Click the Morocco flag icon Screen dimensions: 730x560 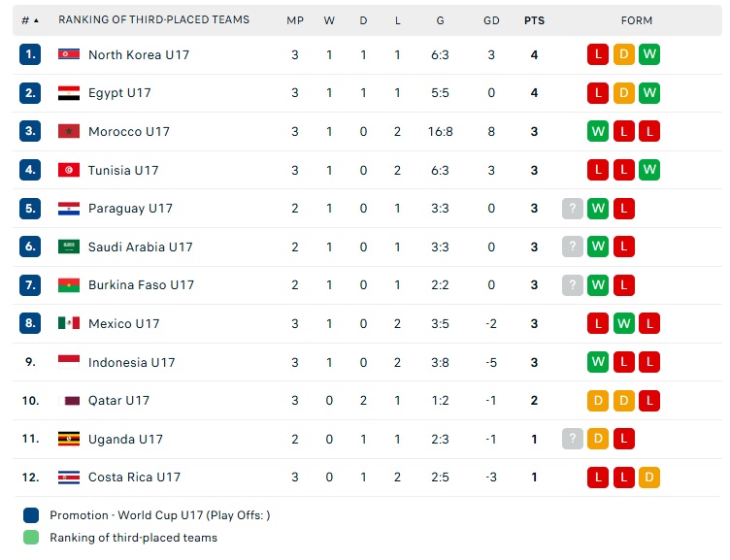68,131
